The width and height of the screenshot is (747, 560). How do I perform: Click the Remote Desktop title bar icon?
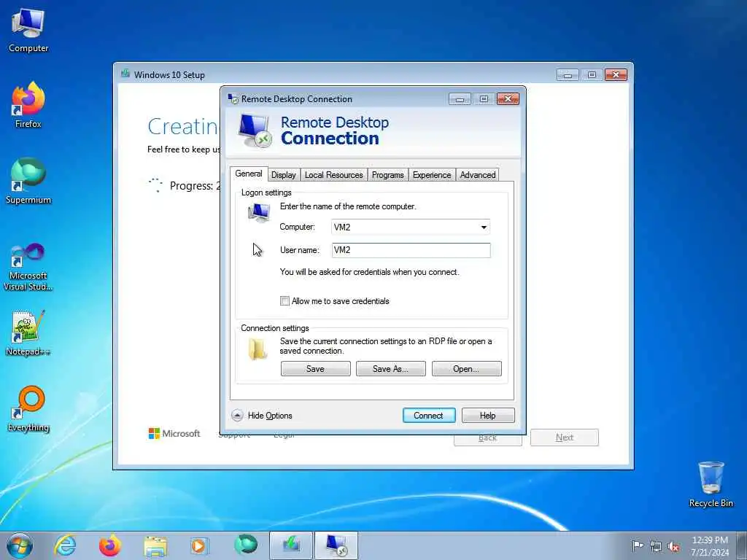233,98
